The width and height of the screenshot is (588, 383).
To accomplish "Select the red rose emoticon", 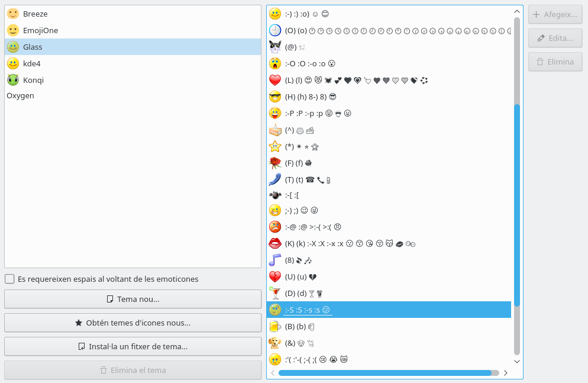I will click(x=275, y=163).
